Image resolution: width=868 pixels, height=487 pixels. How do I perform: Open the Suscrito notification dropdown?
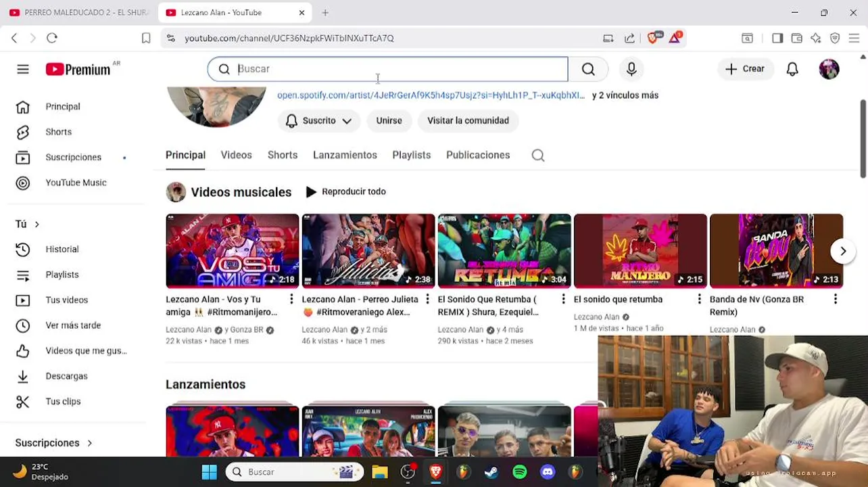[x=319, y=121]
